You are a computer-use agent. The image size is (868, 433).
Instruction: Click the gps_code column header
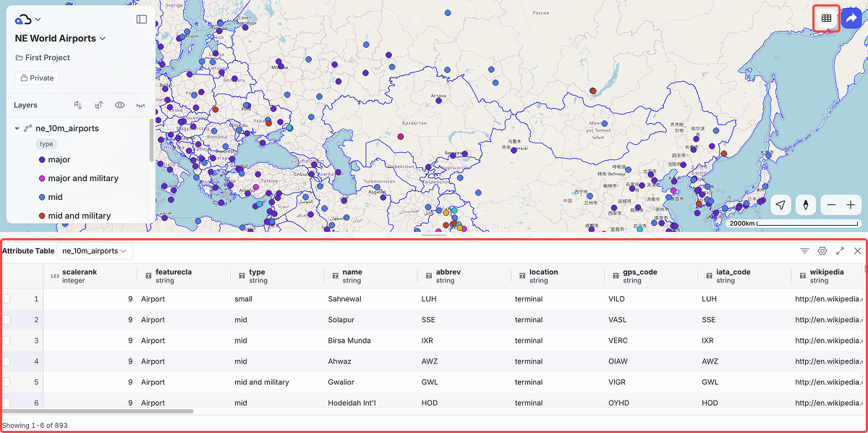click(651, 276)
